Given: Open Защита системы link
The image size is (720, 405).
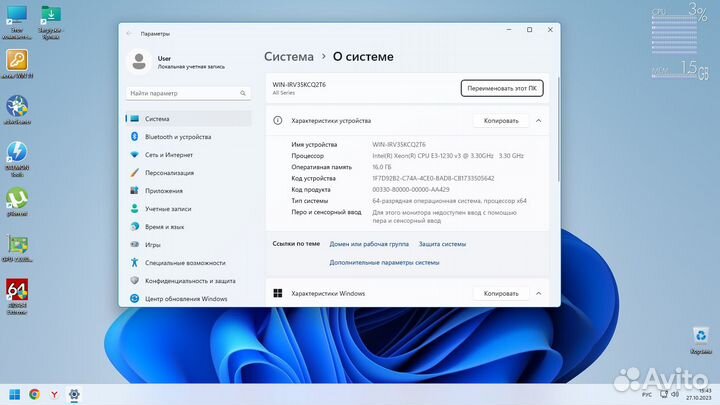Looking at the screenshot, I should [442, 244].
